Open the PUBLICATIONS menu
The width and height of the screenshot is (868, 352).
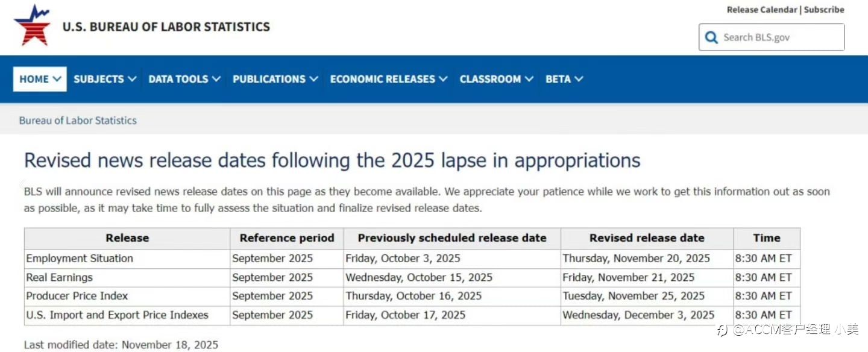coord(275,79)
